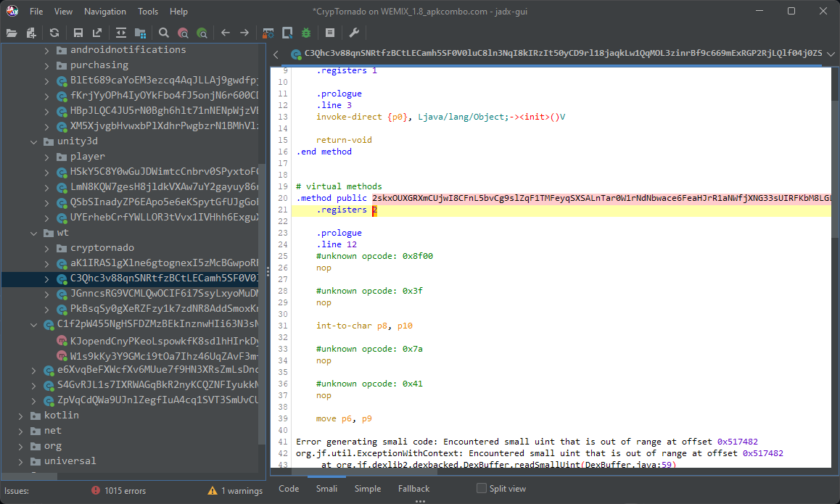Expand the kotlin tree node
This screenshot has height=504, width=840.
tap(20, 415)
